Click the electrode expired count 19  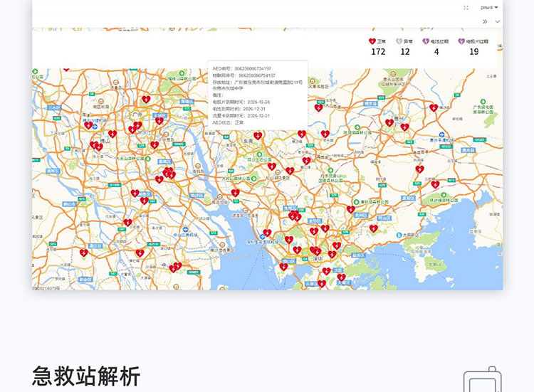point(473,52)
